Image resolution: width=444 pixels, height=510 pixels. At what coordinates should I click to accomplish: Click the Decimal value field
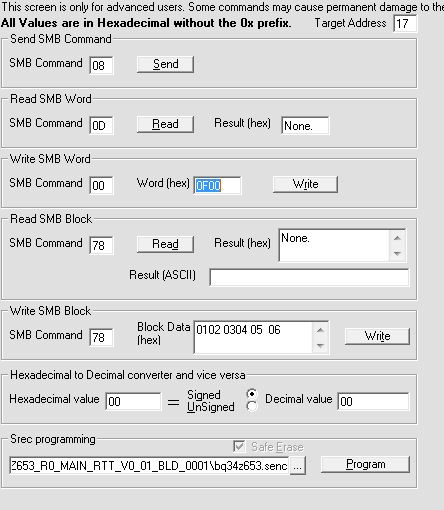click(x=373, y=401)
